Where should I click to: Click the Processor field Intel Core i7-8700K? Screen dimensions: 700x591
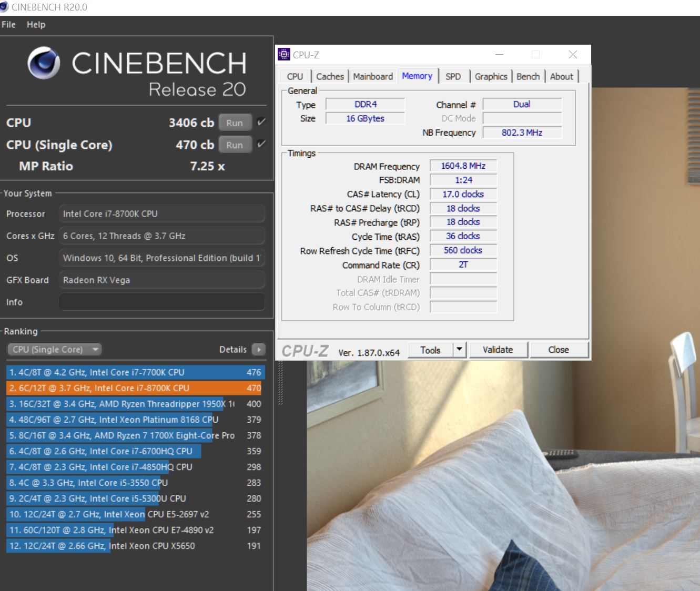pos(162,214)
